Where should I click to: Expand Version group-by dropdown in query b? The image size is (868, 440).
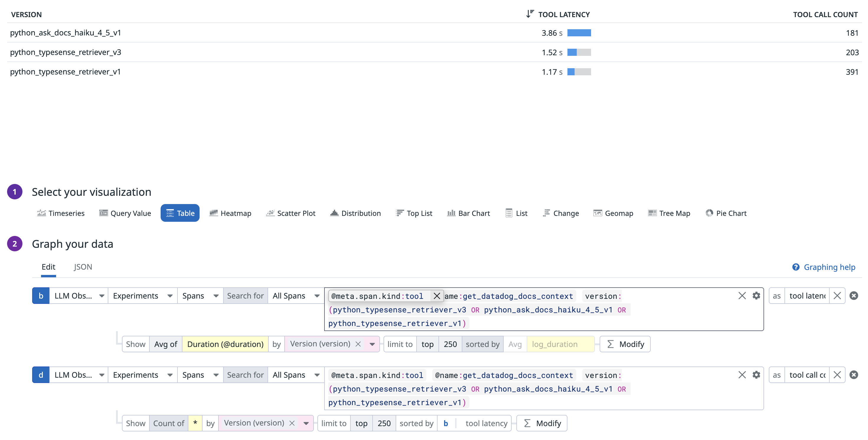[372, 344]
